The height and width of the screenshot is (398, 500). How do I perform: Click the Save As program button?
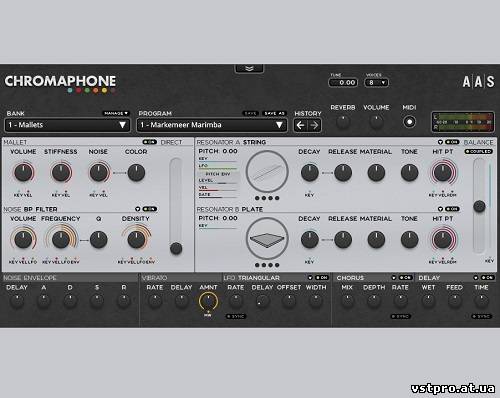(x=274, y=113)
